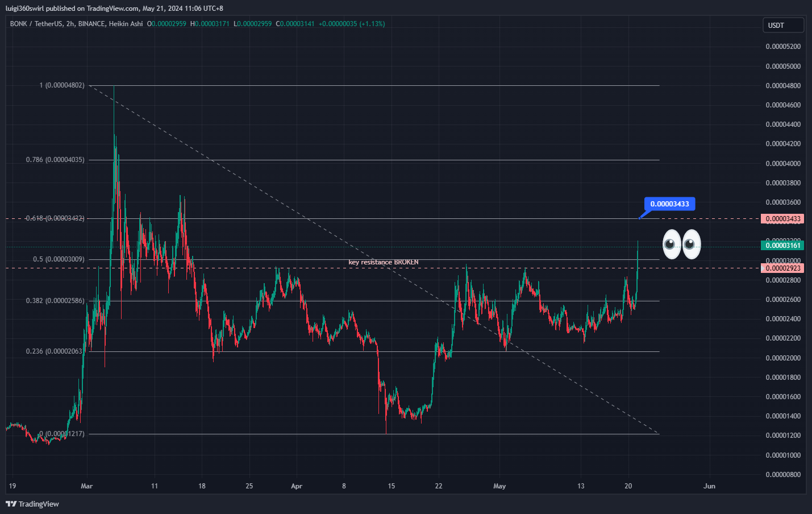Viewport: 812px width, 514px height.
Task: Click the BINANCE exchange label
Action: [x=92, y=24]
